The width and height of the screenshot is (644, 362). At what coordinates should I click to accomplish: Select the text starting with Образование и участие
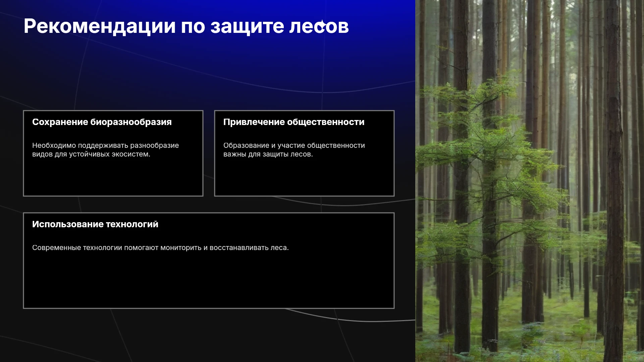[x=294, y=150]
